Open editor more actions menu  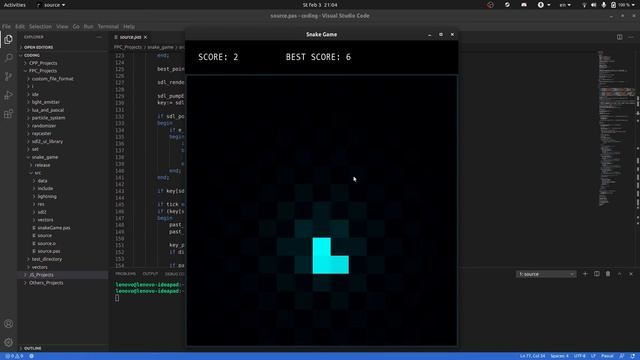click(x=631, y=37)
